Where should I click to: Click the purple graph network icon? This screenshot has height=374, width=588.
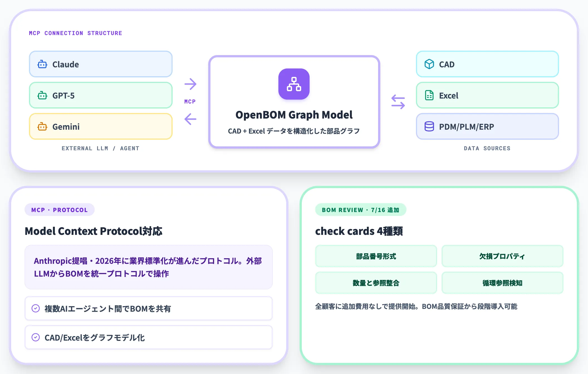tap(294, 84)
